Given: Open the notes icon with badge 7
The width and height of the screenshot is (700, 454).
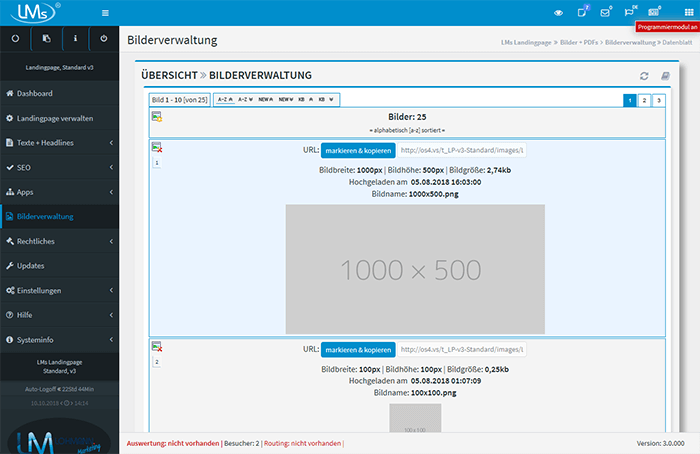Looking at the screenshot, I should click(x=582, y=12).
